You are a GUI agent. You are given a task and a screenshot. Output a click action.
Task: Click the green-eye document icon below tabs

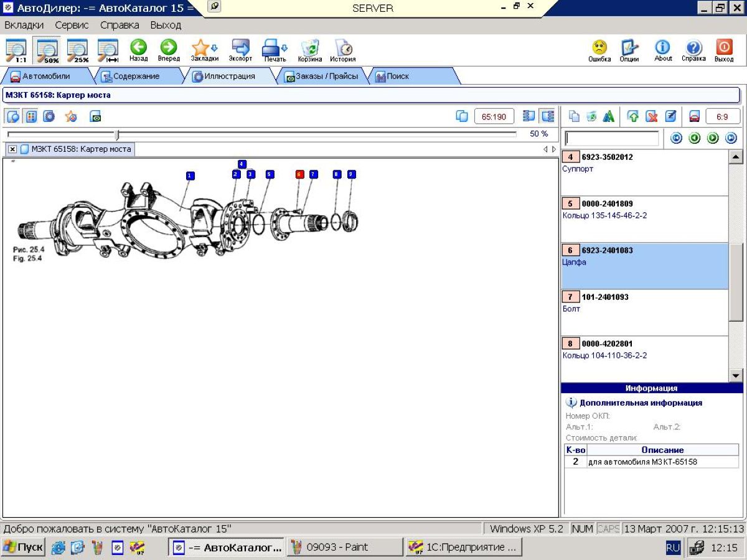(95, 116)
